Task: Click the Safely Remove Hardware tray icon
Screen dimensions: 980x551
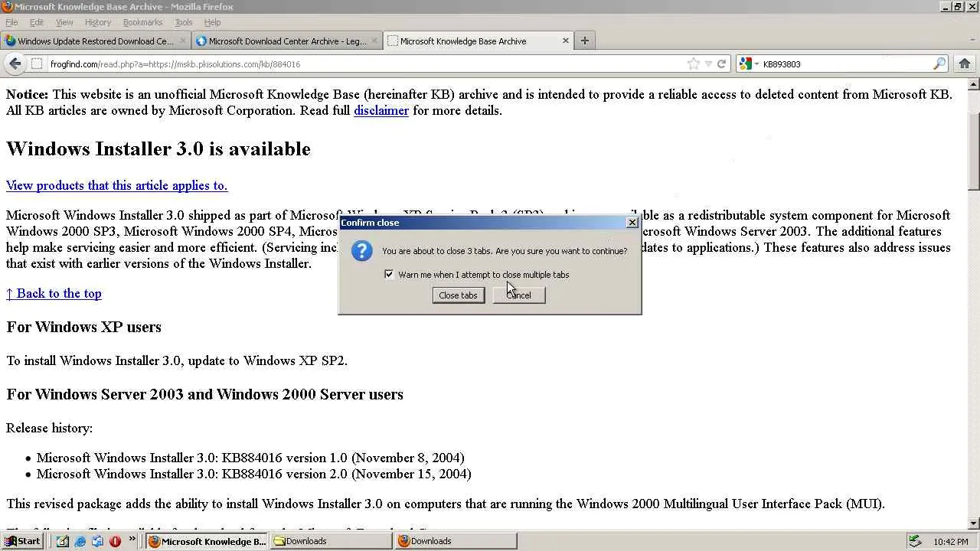Action: [x=914, y=541]
